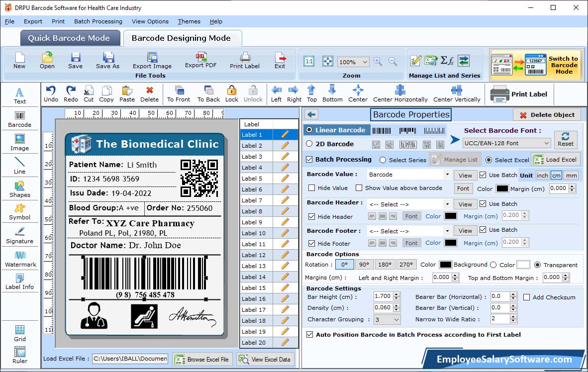Open the Export menu
The height and width of the screenshot is (372, 588).
33,21
